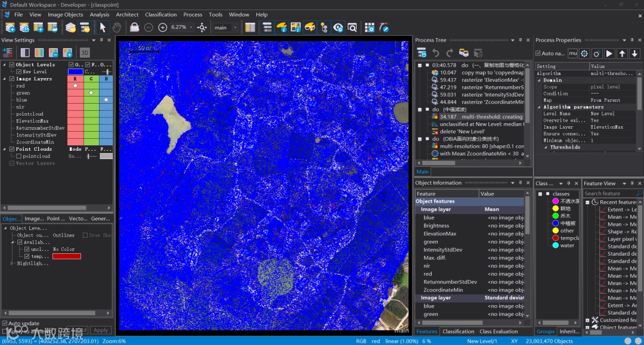Switch to the Class Evaluation tab

[498, 331]
